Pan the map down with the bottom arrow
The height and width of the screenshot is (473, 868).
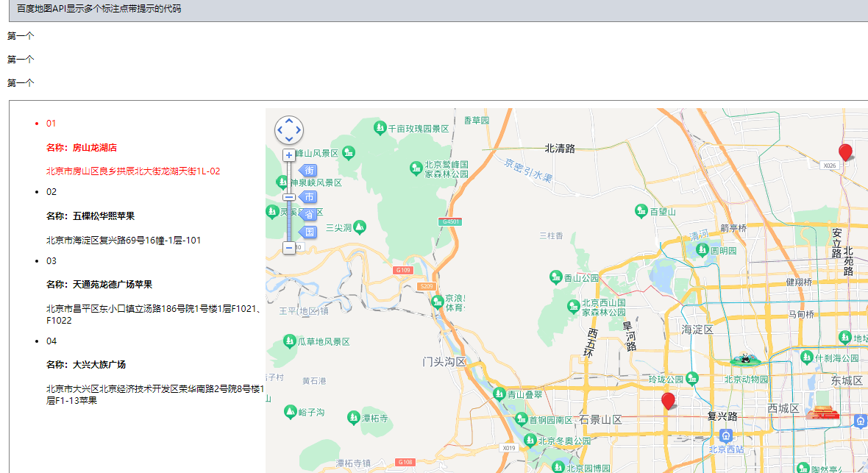tap(289, 139)
